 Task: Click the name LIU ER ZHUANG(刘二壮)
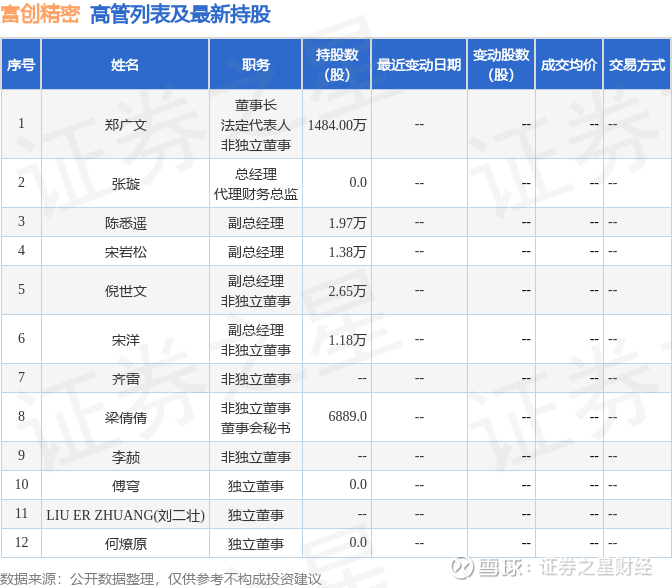[x=126, y=515]
